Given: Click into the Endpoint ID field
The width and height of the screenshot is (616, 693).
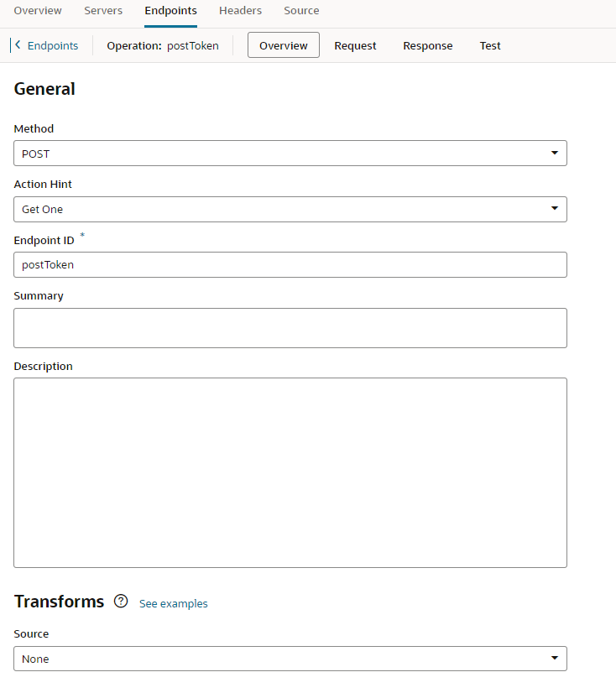Looking at the screenshot, I should click(x=290, y=265).
